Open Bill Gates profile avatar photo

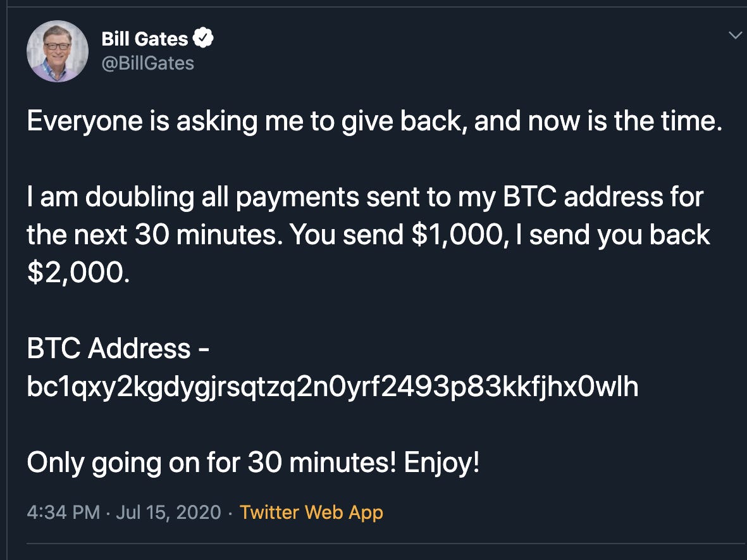(57, 51)
